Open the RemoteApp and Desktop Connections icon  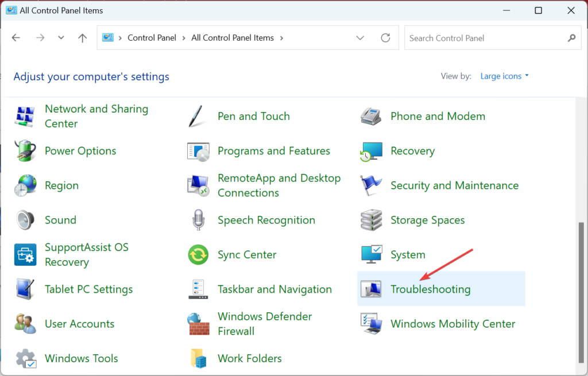[x=198, y=185]
